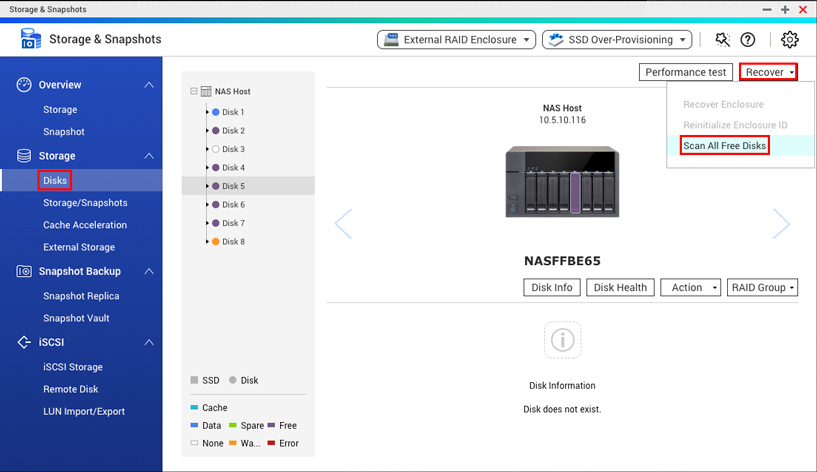Click the Storage database icon in sidebar
The height and width of the screenshot is (472, 817).
24,156
